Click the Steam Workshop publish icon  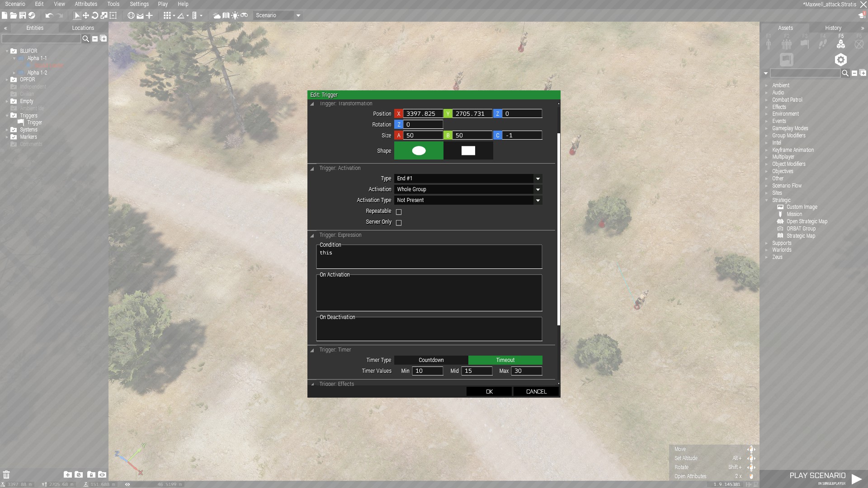(32, 15)
